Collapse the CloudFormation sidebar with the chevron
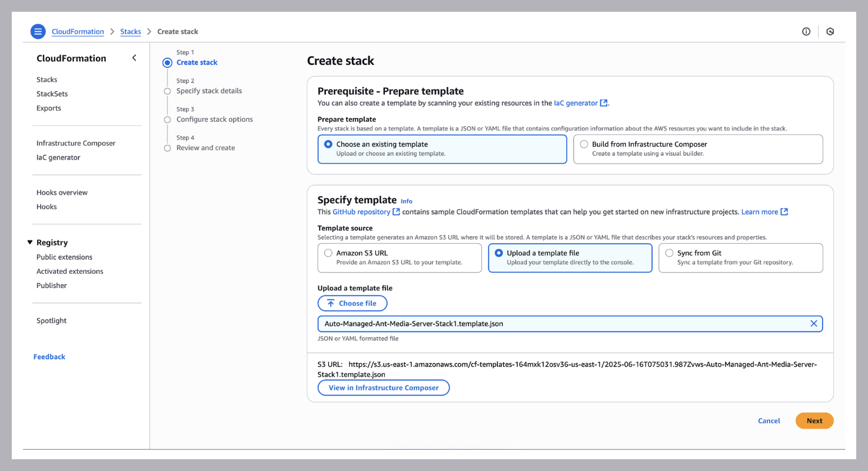 tap(134, 58)
